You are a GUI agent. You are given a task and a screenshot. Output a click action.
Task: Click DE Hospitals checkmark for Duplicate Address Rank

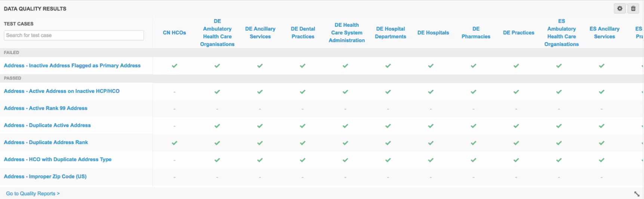[x=431, y=143]
